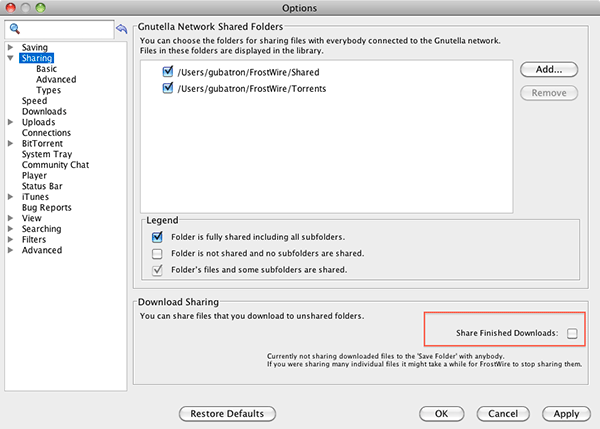
Task: Click the Remove folder button
Action: (x=549, y=93)
